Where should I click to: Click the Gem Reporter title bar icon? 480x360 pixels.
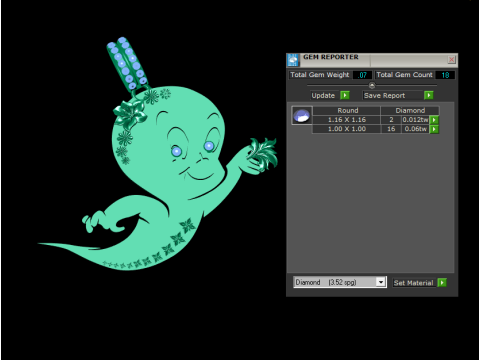pyautogui.click(x=293, y=60)
